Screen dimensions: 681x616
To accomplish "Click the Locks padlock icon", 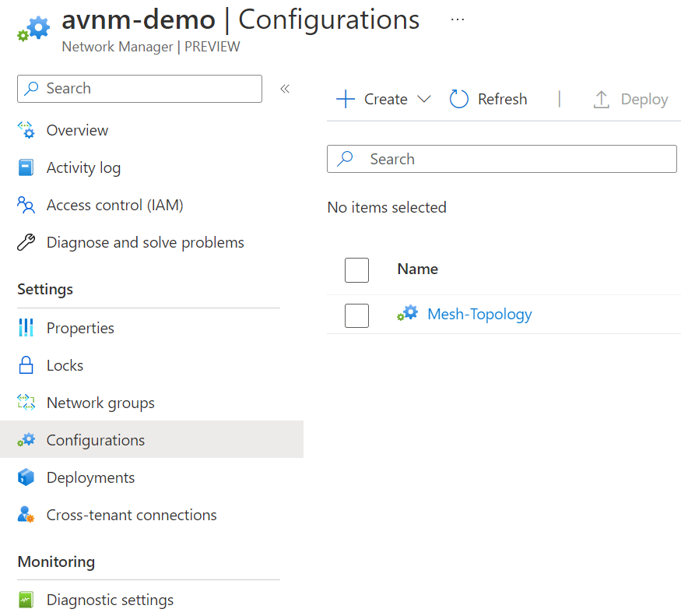I will 26,366.
